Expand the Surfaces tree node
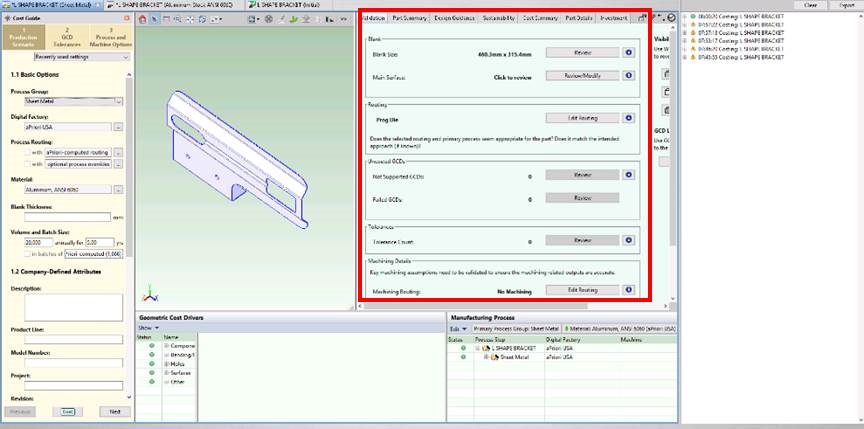Viewport: 864px width, 429px height. pyautogui.click(x=166, y=372)
